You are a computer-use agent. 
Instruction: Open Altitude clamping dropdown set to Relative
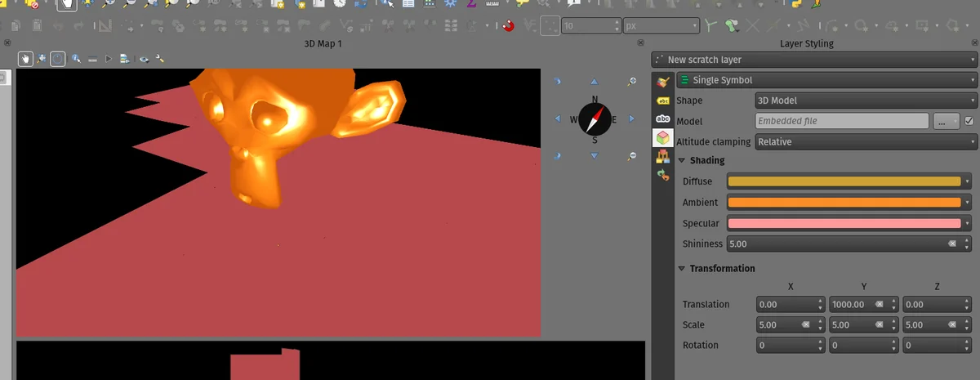866,141
